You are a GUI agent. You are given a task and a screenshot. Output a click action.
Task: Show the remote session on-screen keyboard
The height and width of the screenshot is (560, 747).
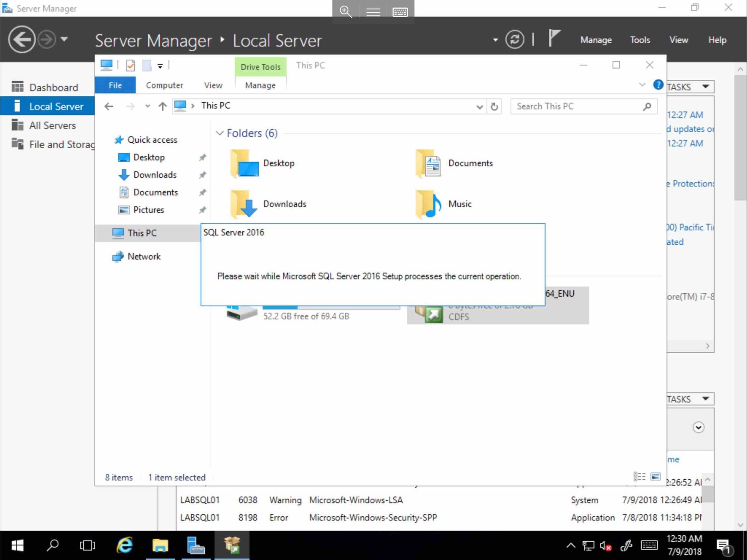coord(400,12)
